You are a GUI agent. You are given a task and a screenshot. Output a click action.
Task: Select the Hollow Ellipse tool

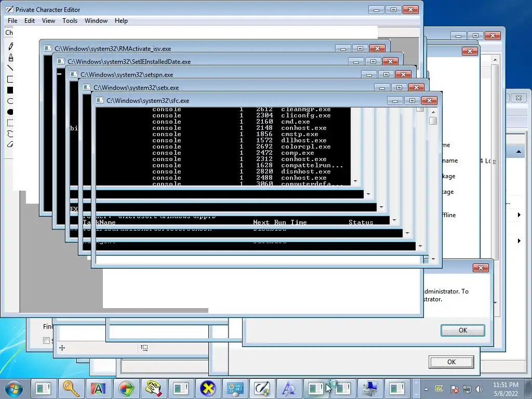click(10, 101)
